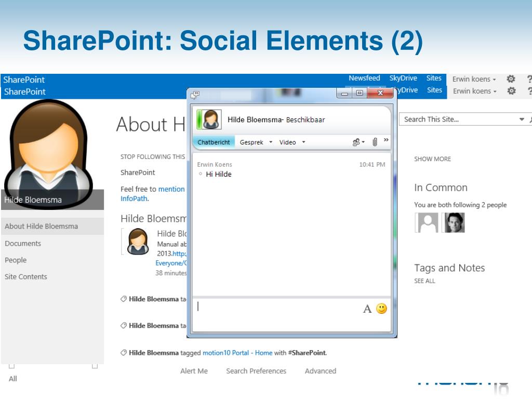Open Search Preferences
Screen dimensions: 532x399
(x=256, y=371)
